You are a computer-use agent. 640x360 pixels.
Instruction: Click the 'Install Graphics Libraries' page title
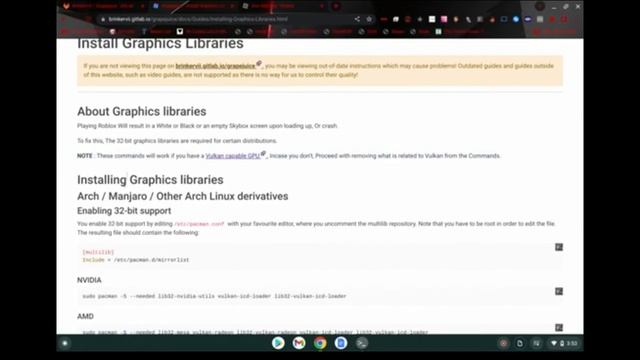click(160, 43)
